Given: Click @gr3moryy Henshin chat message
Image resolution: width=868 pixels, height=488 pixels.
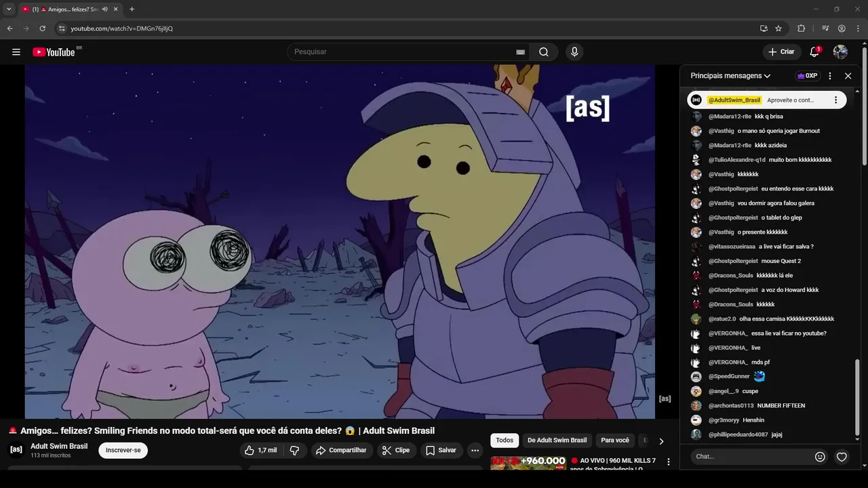Looking at the screenshot, I should [736, 420].
